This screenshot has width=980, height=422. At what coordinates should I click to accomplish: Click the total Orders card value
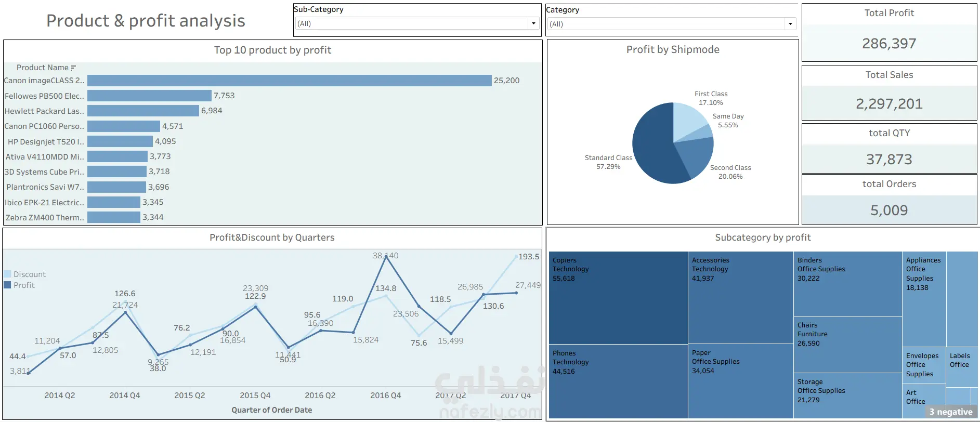point(889,210)
